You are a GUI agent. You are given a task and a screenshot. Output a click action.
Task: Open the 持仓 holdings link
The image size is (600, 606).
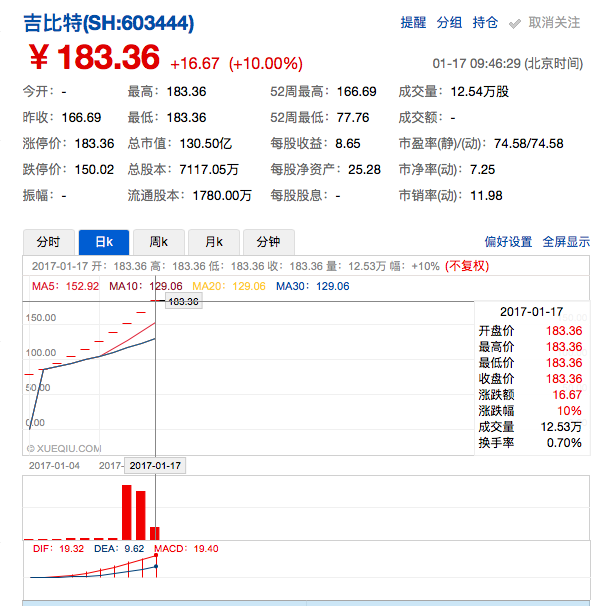coord(485,23)
